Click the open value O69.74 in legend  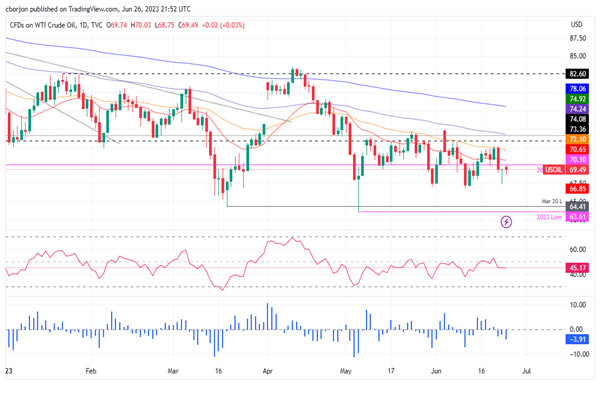click(117, 25)
